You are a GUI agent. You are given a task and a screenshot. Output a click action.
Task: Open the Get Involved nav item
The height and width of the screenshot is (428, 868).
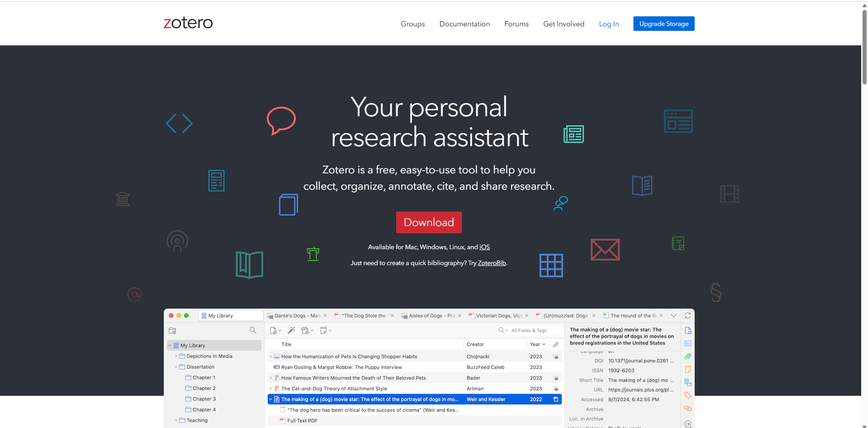pos(564,24)
